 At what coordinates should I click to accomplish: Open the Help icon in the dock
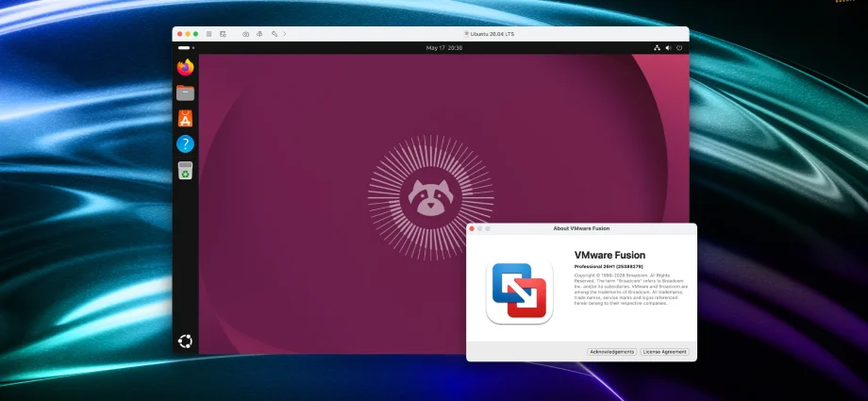186,144
